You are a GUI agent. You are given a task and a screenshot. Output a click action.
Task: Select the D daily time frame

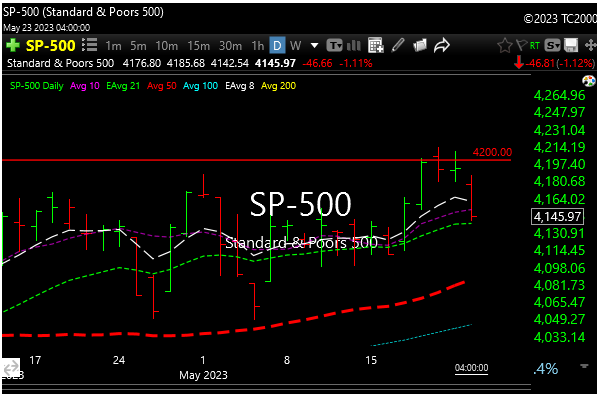click(277, 46)
